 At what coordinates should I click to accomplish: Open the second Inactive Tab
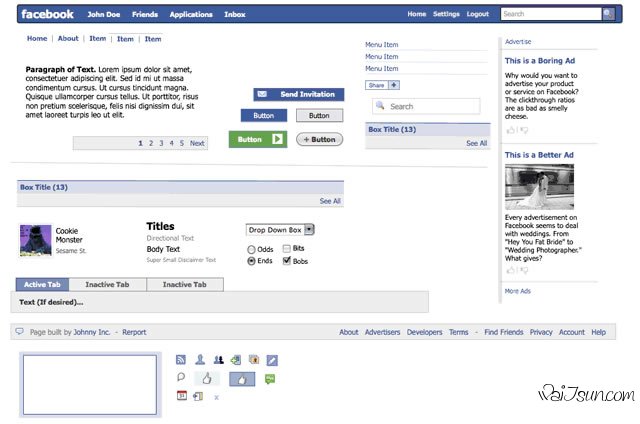(x=184, y=284)
